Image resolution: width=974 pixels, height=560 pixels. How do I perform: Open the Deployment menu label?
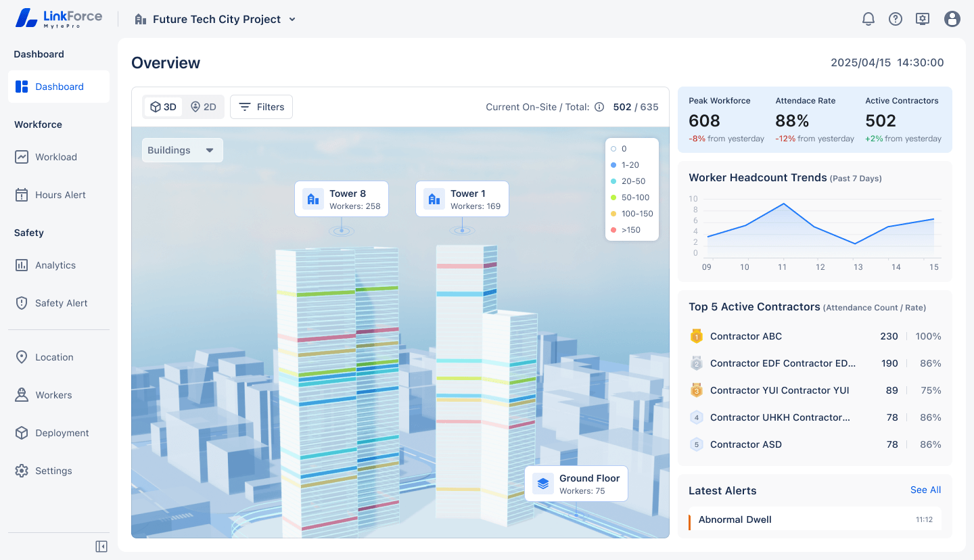pos(62,433)
